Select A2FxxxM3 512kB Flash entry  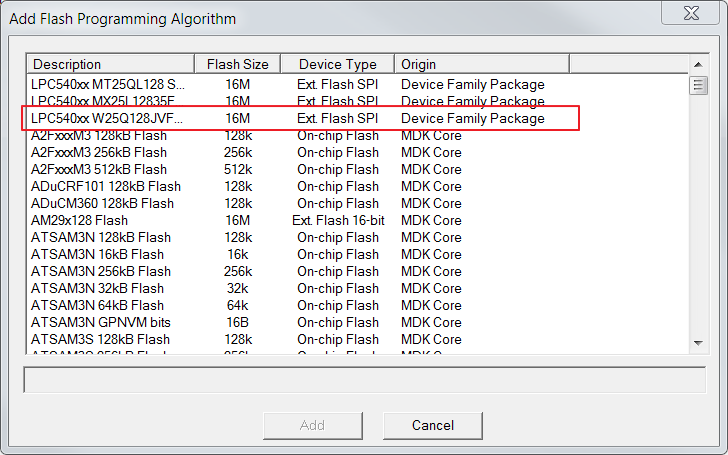coord(358,169)
